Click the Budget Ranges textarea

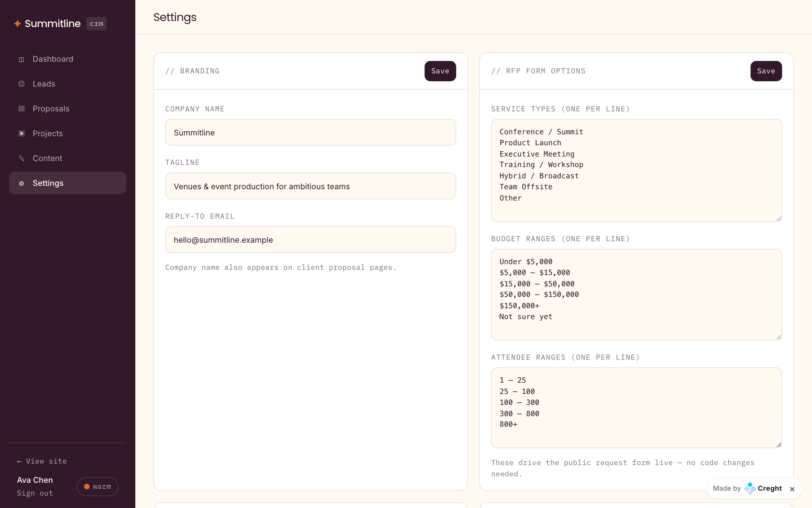pos(636,295)
